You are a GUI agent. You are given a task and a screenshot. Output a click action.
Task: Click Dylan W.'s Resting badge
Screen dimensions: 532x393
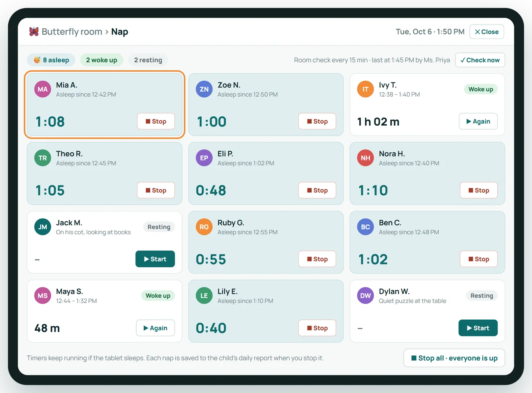click(482, 296)
